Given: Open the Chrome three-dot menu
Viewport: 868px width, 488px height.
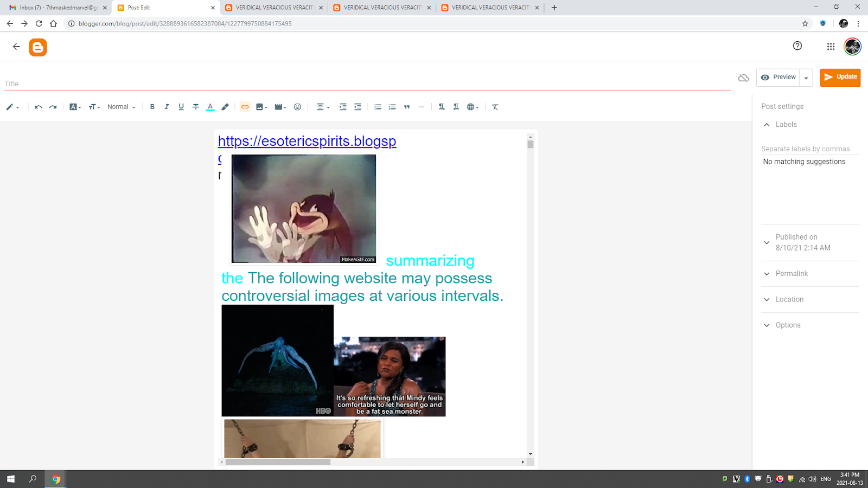Looking at the screenshot, I should click(x=858, y=23).
